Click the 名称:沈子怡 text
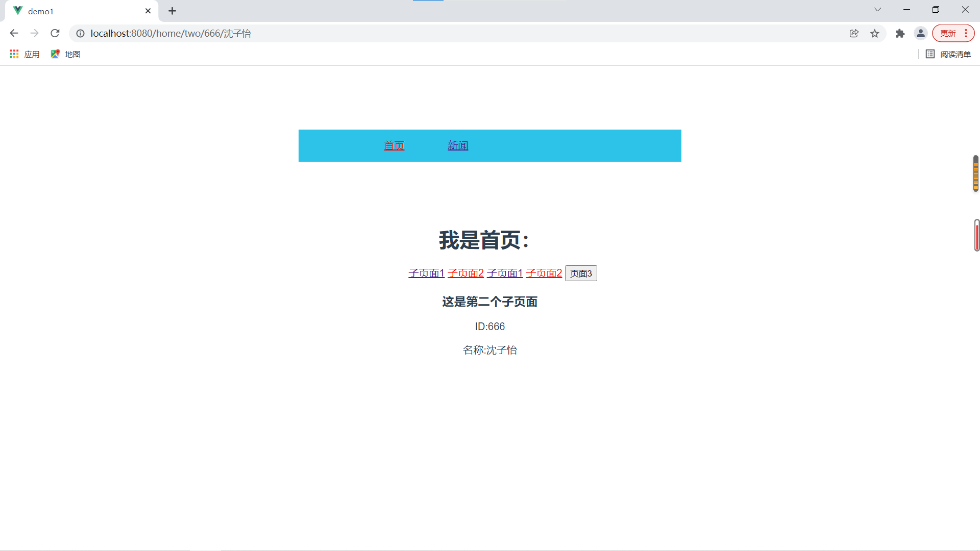 pos(490,350)
